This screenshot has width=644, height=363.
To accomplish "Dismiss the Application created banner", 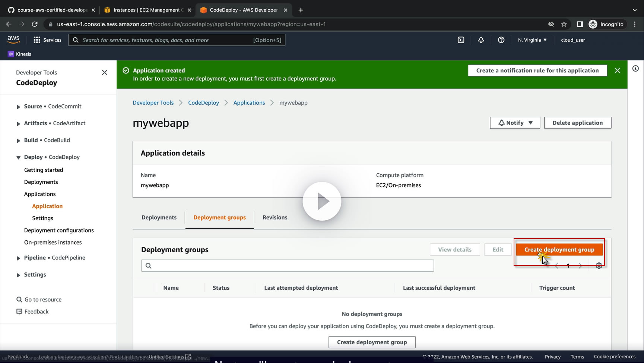I will tap(617, 70).
